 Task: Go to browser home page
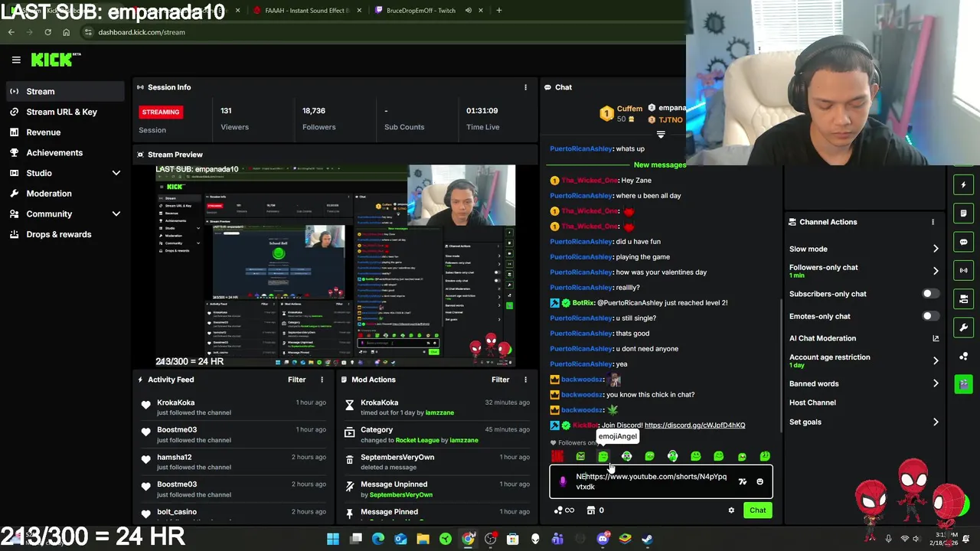[66, 32]
